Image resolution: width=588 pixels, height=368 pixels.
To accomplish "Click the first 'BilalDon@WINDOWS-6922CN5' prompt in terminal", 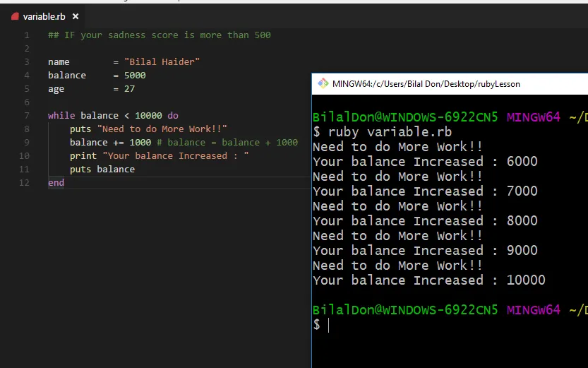I will pyautogui.click(x=405, y=117).
